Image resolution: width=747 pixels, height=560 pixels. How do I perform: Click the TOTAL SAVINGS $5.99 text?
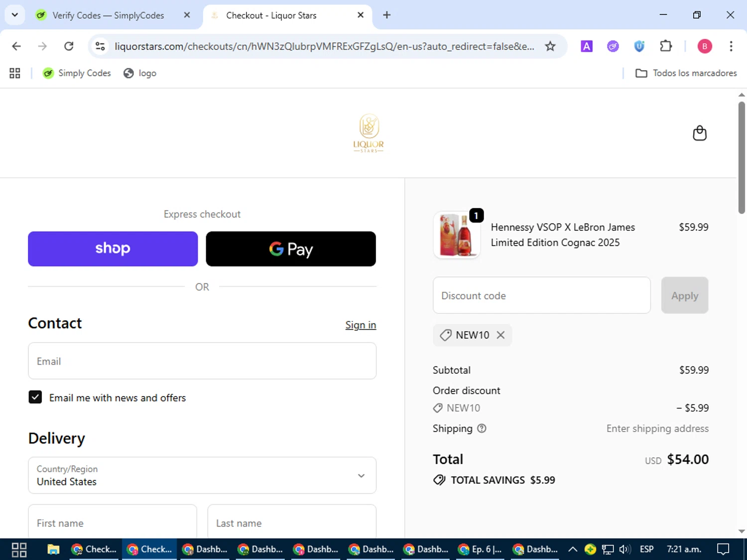click(x=502, y=480)
